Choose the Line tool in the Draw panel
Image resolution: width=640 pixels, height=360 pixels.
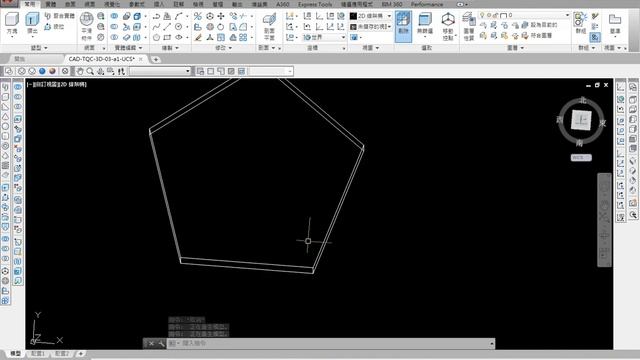point(167,27)
